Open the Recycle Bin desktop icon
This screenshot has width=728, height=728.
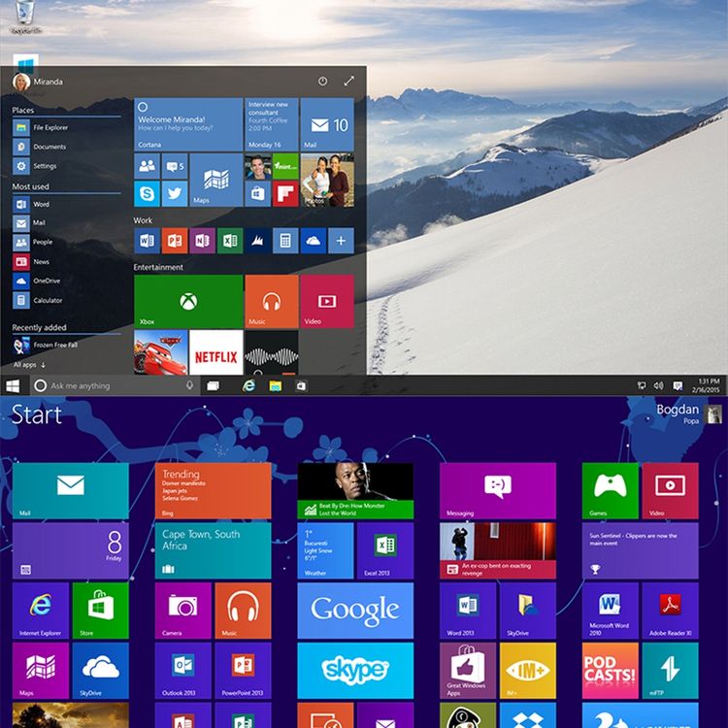pyautogui.click(x=24, y=17)
